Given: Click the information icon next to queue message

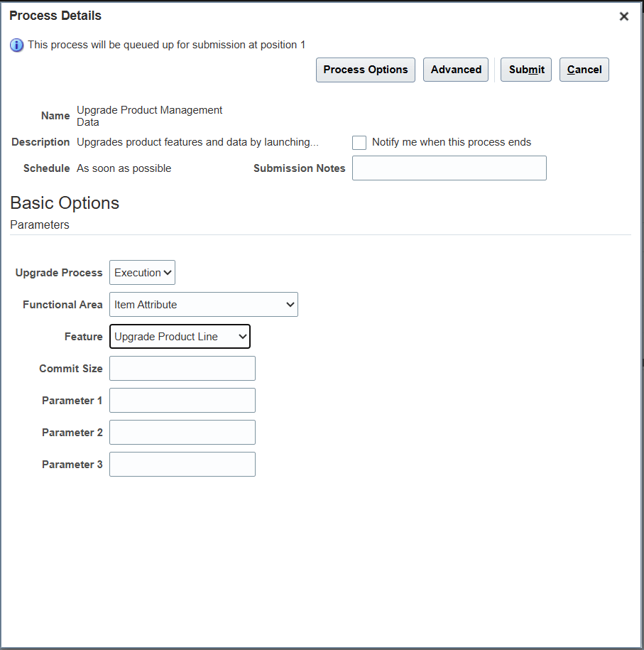Looking at the screenshot, I should (16, 45).
